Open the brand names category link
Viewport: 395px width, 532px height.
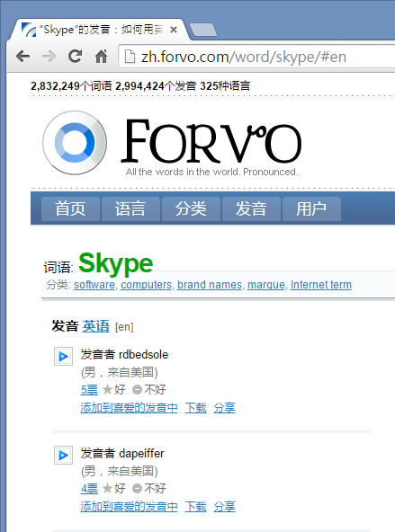point(210,285)
